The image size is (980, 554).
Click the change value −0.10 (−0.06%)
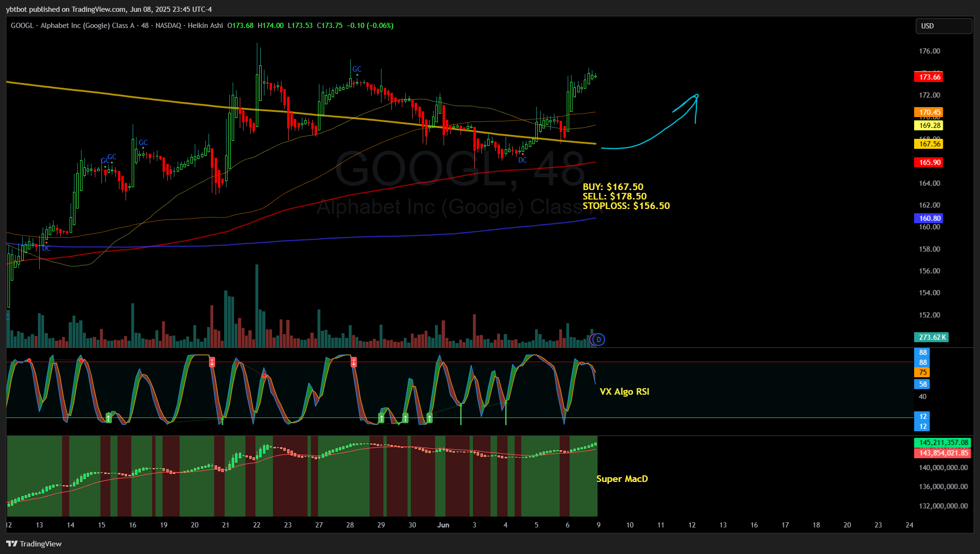tap(370, 26)
